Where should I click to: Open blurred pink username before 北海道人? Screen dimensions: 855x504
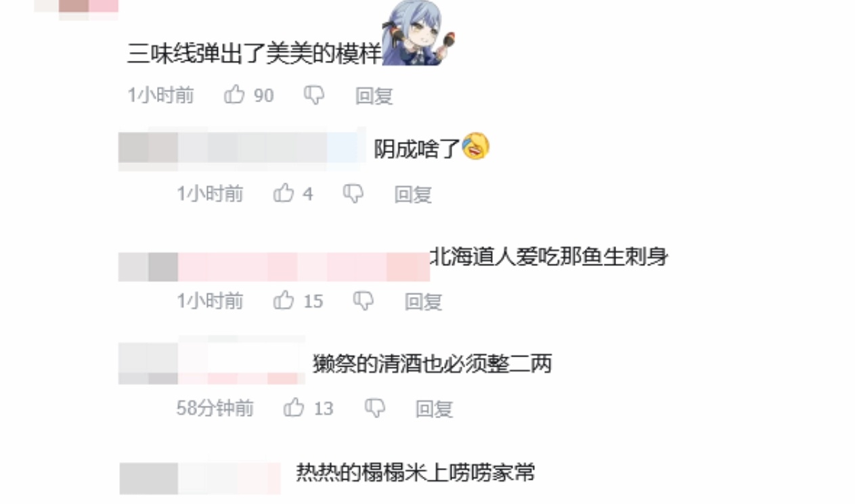pyautogui.click(x=274, y=267)
